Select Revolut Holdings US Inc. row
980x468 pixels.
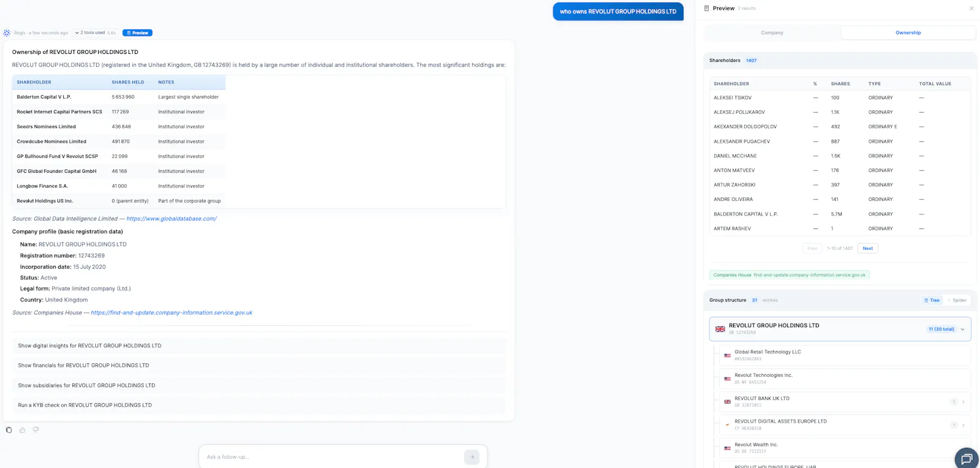(119, 201)
